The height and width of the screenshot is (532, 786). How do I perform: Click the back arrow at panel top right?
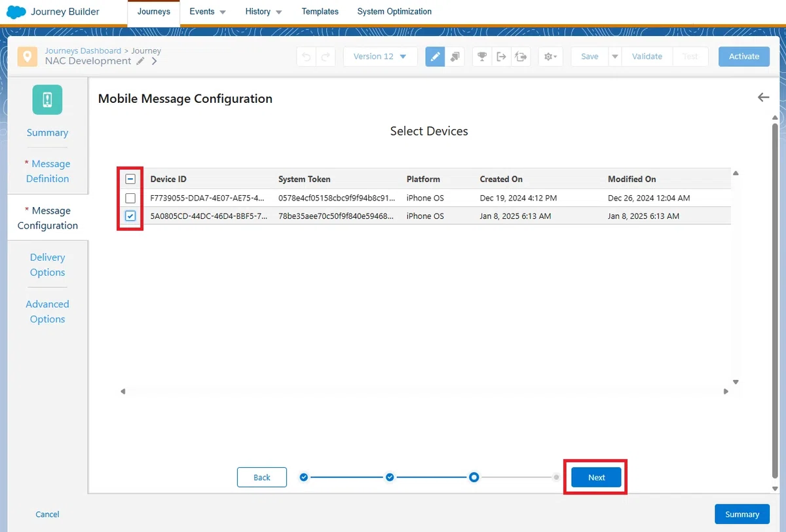[x=763, y=97]
